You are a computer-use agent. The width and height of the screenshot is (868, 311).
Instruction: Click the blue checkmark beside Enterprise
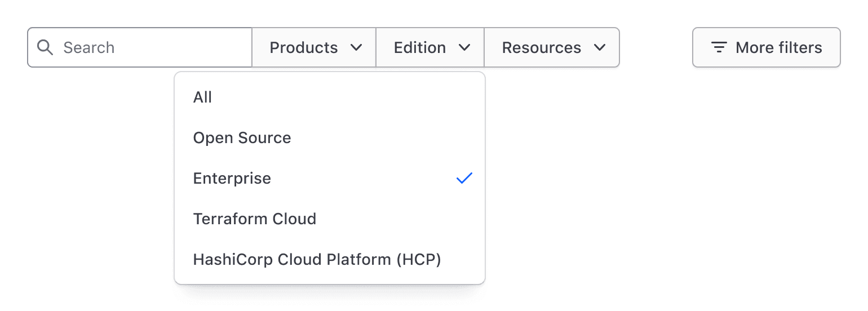[464, 179]
